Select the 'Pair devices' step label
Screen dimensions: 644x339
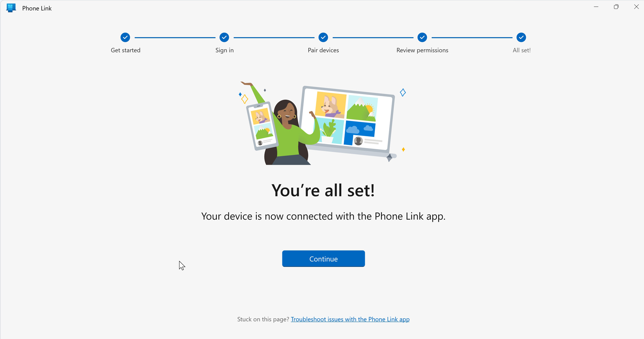pyautogui.click(x=323, y=50)
